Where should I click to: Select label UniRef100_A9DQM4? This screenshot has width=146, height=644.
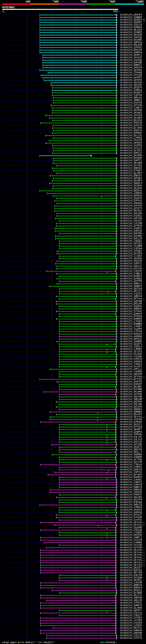(x=131, y=337)
